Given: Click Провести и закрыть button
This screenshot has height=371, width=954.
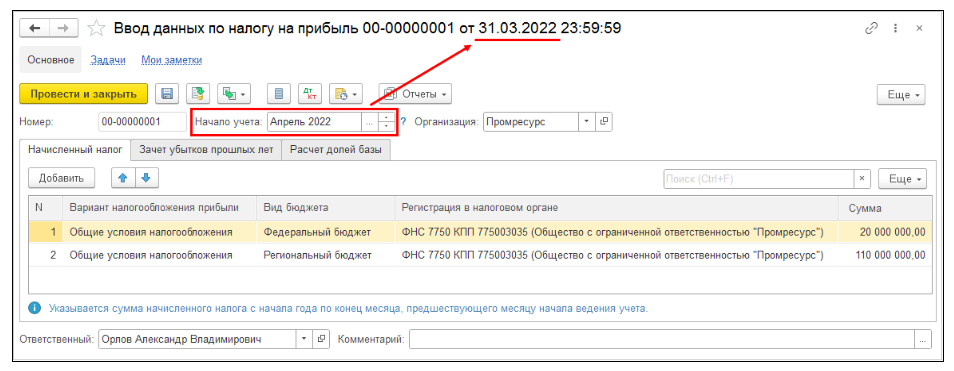Looking at the screenshot, I should [83, 94].
